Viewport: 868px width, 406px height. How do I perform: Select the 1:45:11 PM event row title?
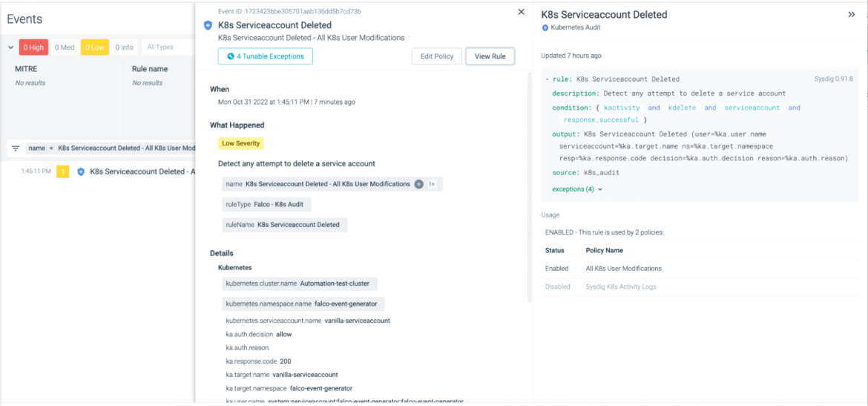click(142, 171)
